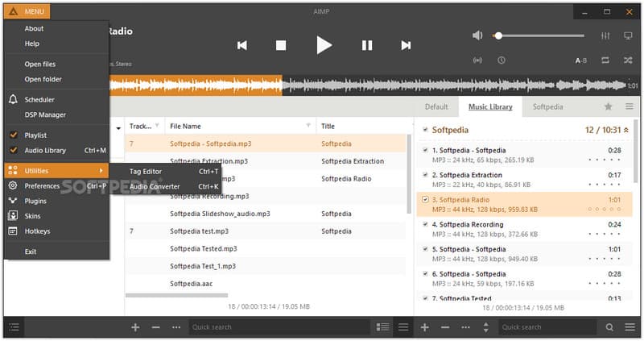Open Preferences from the menu
Viewport: 644px width, 341px height.
tap(42, 186)
